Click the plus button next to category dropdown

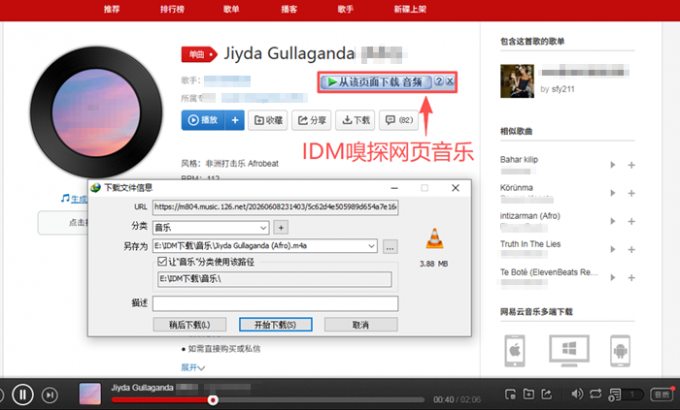pyautogui.click(x=281, y=227)
